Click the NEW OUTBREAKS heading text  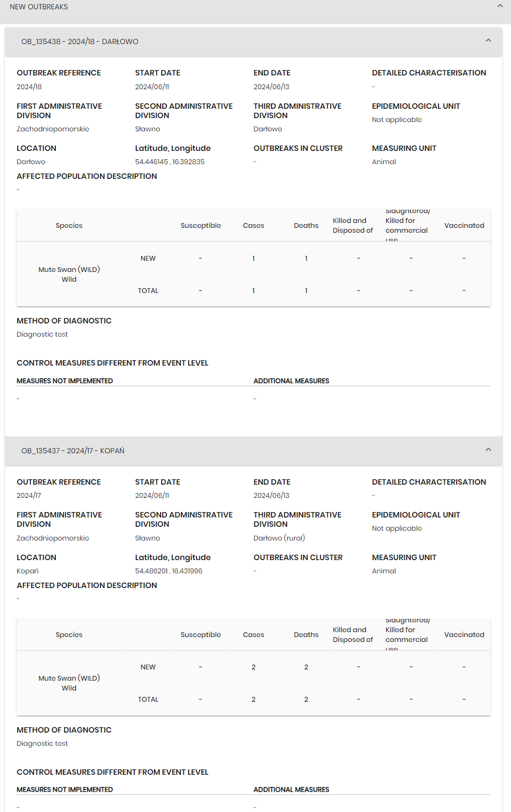click(39, 7)
